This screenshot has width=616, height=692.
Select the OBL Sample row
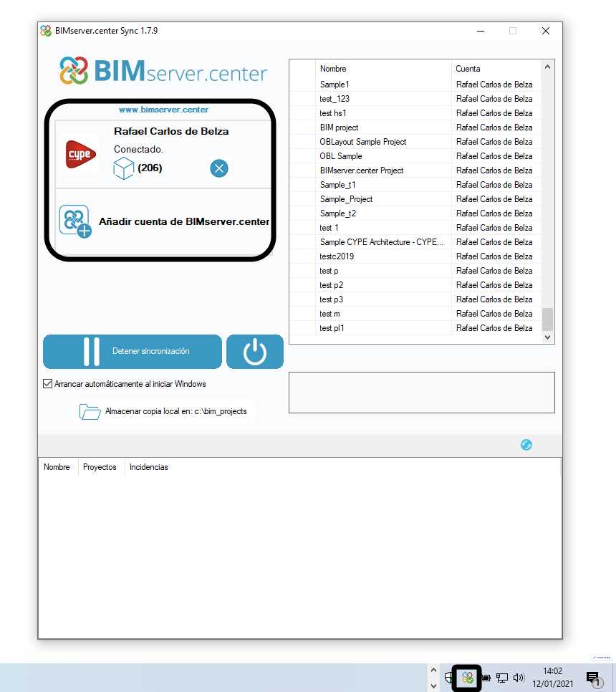(415, 156)
